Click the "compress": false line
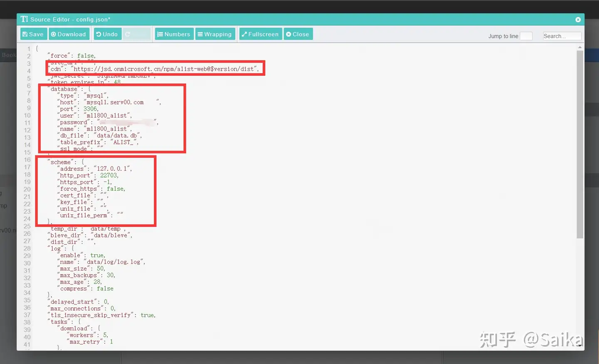 (85, 288)
